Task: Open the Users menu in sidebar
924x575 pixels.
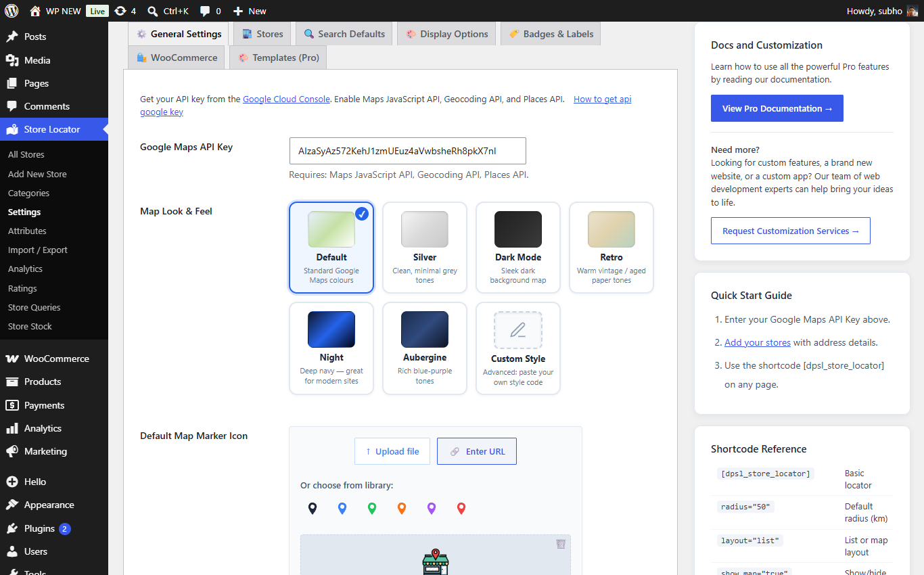Action: coord(54,551)
